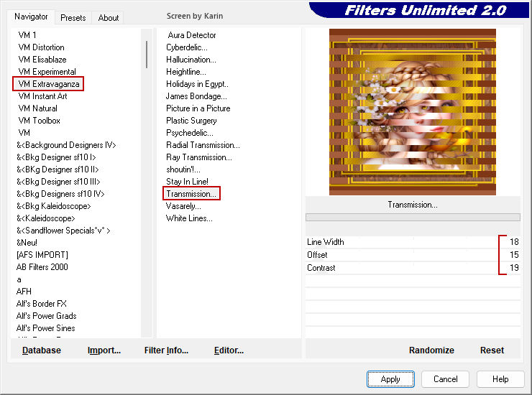Switch to the Presets tab
Image resolution: width=532 pixels, height=395 pixels.
pyautogui.click(x=73, y=18)
